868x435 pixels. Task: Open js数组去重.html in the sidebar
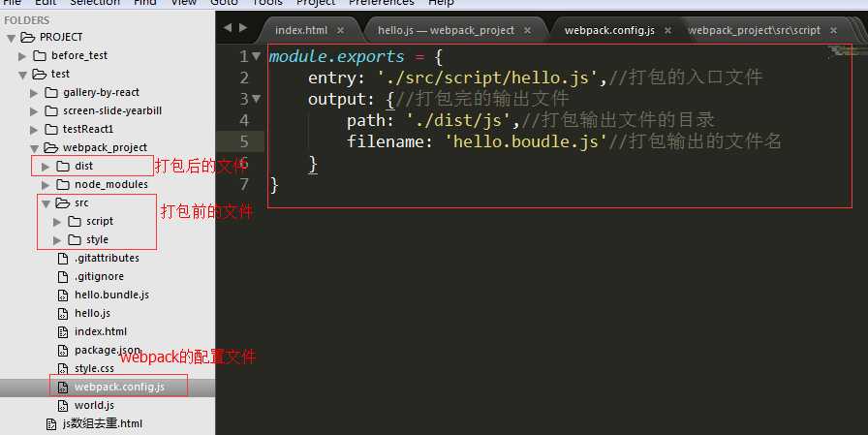pyautogui.click(x=103, y=424)
